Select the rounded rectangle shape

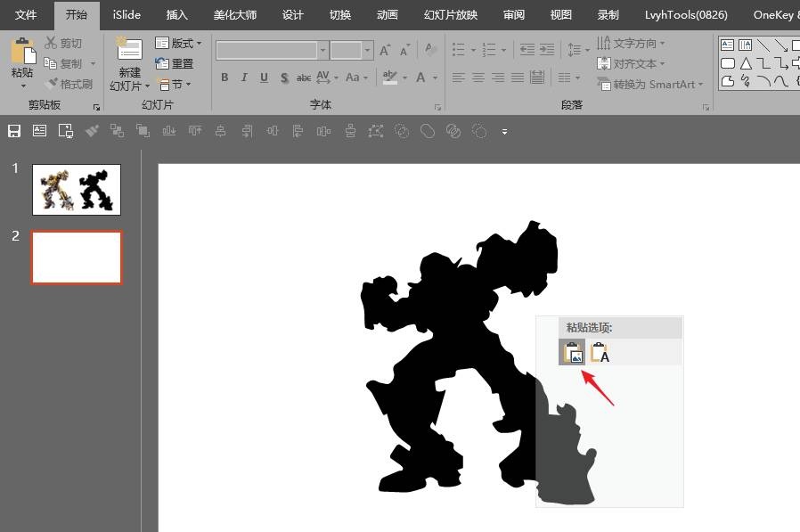tap(727, 63)
